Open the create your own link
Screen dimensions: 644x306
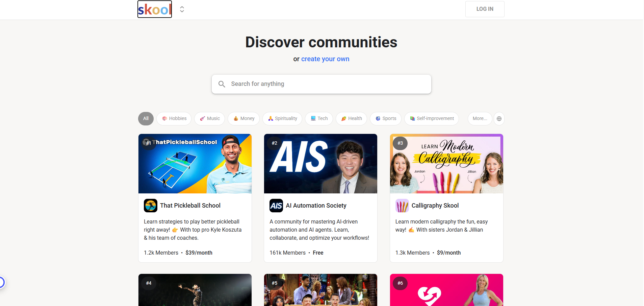[325, 59]
